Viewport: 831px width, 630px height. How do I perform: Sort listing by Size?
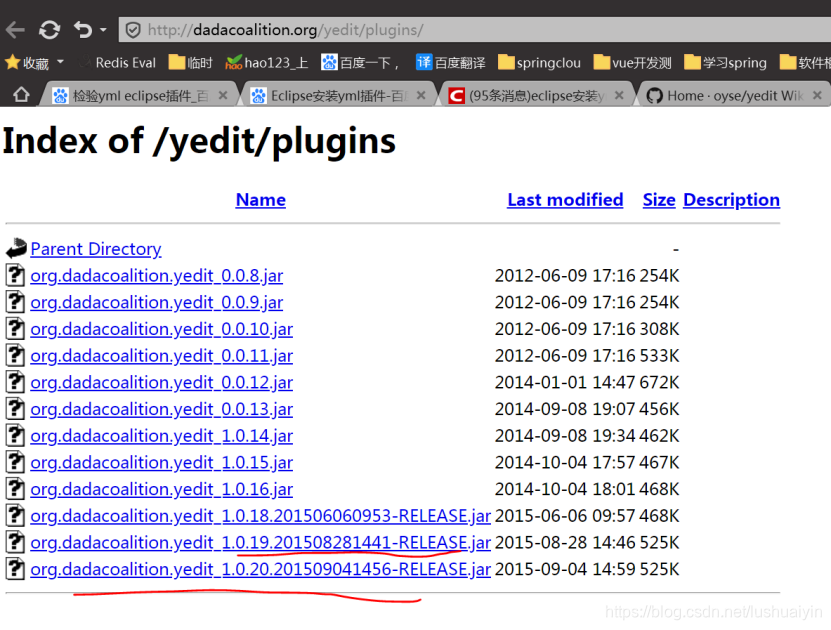click(658, 199)
